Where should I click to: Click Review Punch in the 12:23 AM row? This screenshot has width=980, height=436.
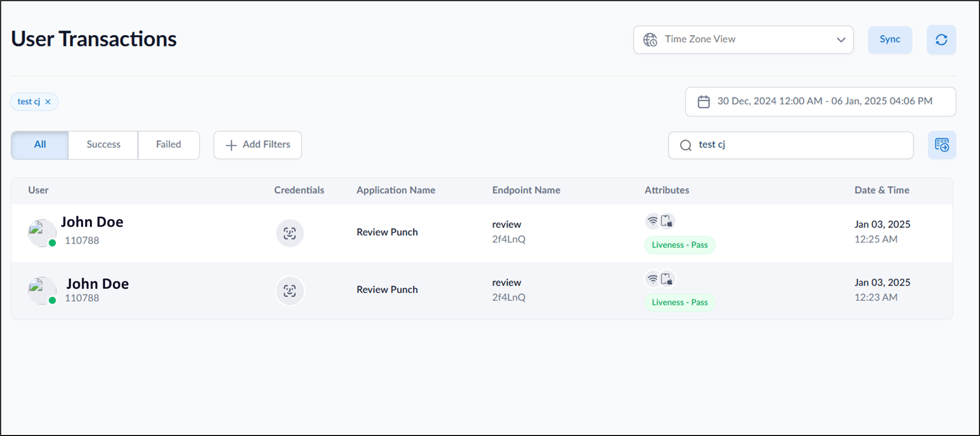pos(387,290)
